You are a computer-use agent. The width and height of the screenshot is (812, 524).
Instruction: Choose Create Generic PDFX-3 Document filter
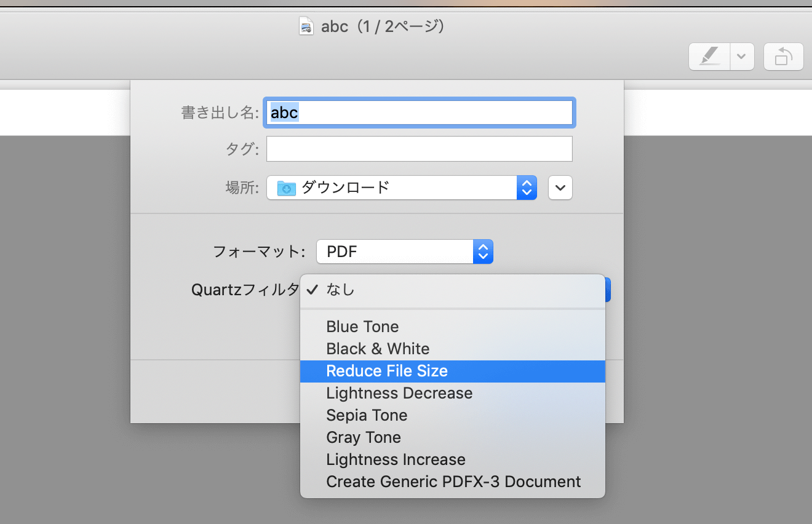(x=453, y=482)
